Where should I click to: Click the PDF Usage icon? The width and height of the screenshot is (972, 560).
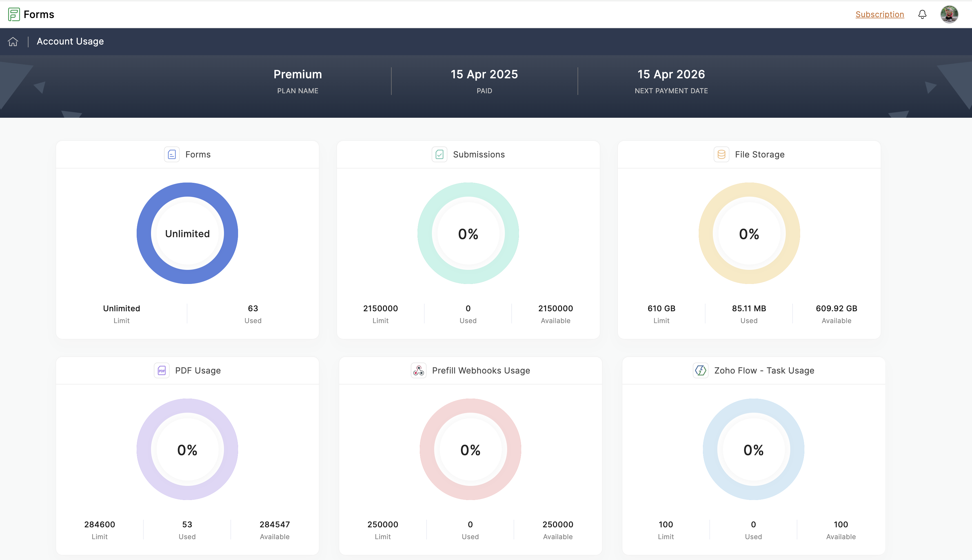click(161, 370)
